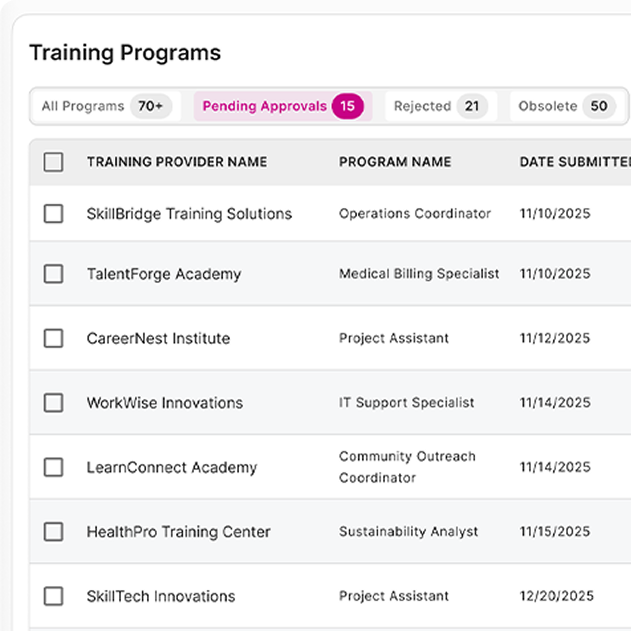Switch to the All Programs tab
631x631 pixels.
pyautogui.click(x=106, y=106)
